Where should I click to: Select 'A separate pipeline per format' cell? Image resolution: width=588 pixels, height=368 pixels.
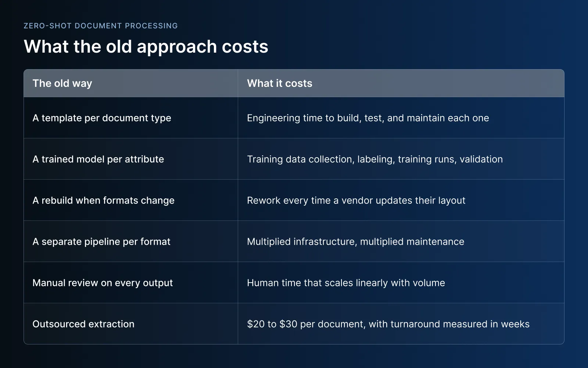131,241
